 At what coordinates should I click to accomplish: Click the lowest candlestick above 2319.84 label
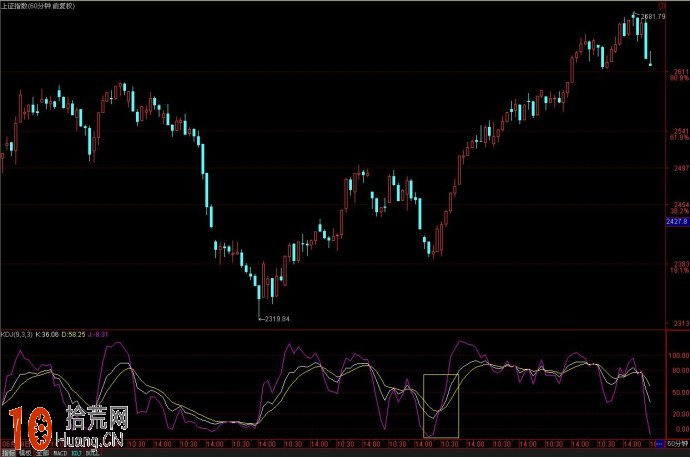[x=259, y=297]
